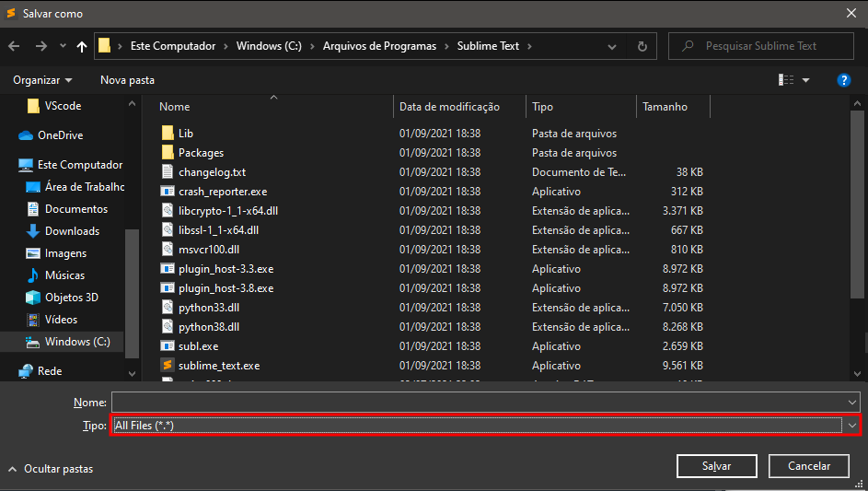Select the libssl-1_1-x64.dll file icon
The width and height of the screenshot is (868, 491).
168,230
